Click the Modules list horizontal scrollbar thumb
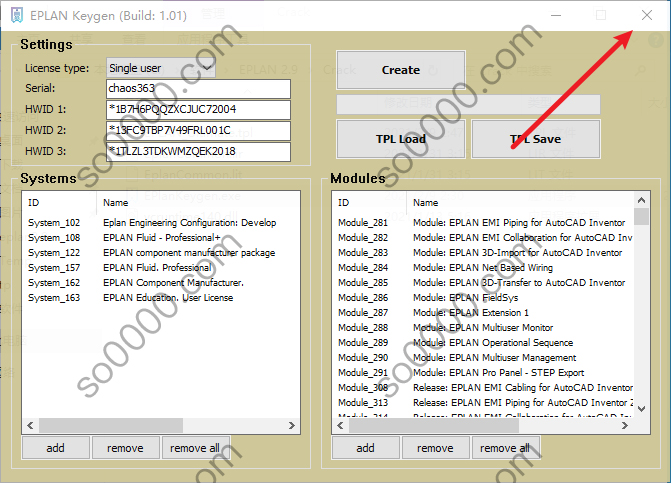Screen dimensions: 671x483 tap(434, 425)
